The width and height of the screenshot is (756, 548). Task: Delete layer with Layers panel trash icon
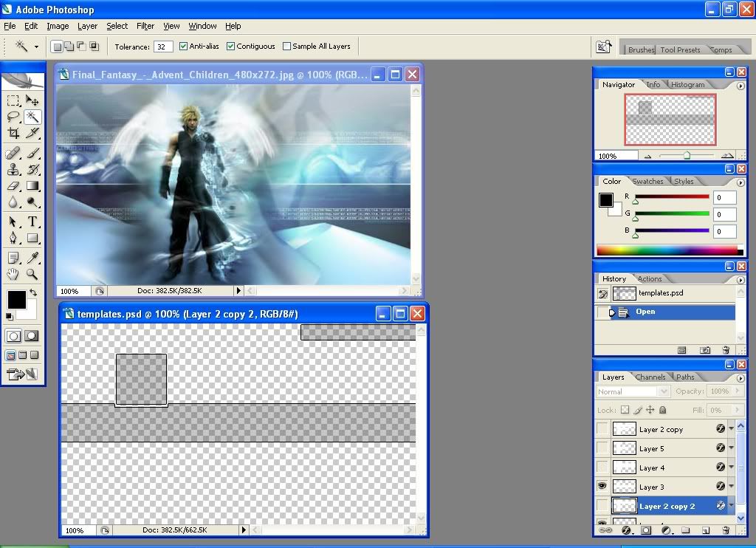726,530
